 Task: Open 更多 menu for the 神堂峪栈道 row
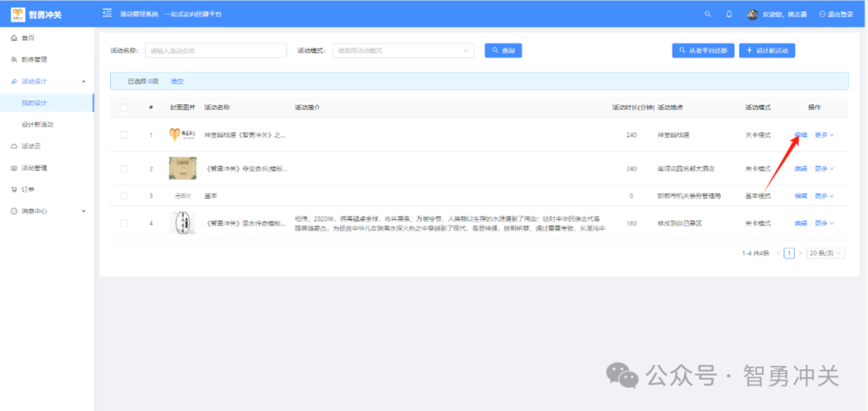[825, 134]
